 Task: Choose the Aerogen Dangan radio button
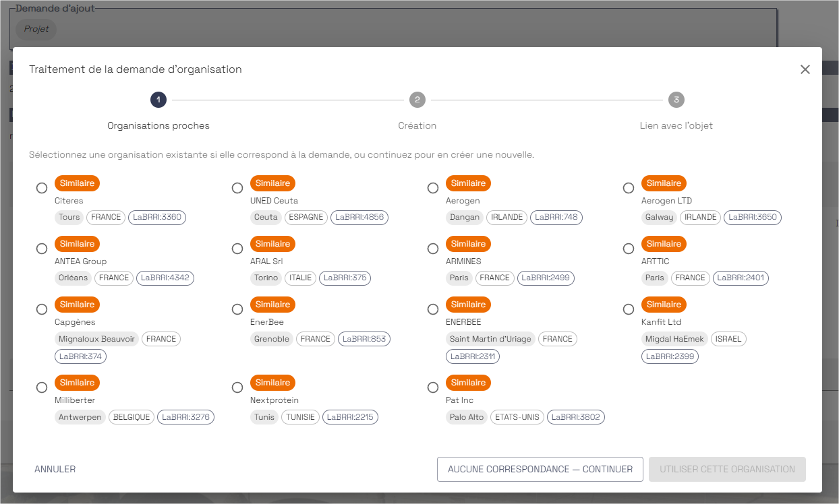(433, 188)
